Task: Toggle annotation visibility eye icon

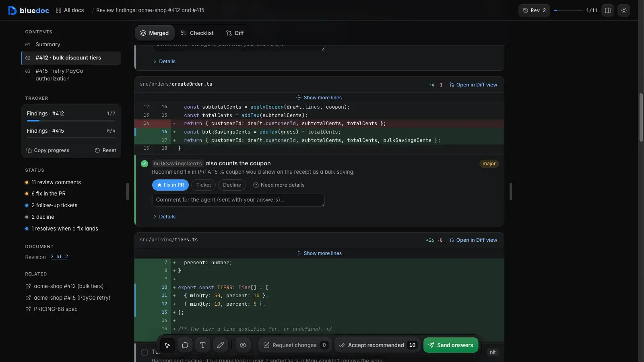Action: pyautogui.click(x=243, y=345)
